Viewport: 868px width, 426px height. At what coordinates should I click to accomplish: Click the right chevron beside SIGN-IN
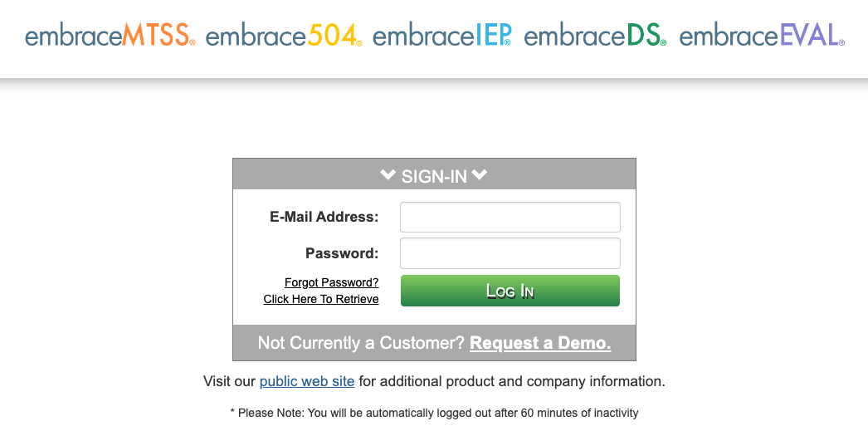(480, 175)
